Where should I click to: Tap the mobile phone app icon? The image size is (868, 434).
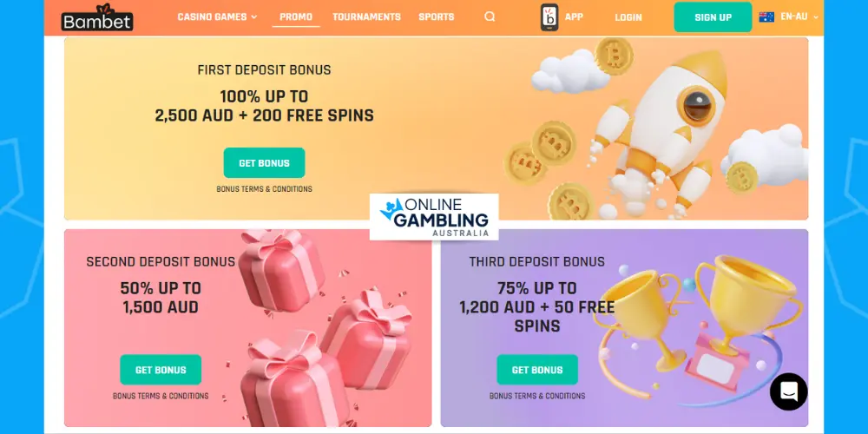(549, 17)
